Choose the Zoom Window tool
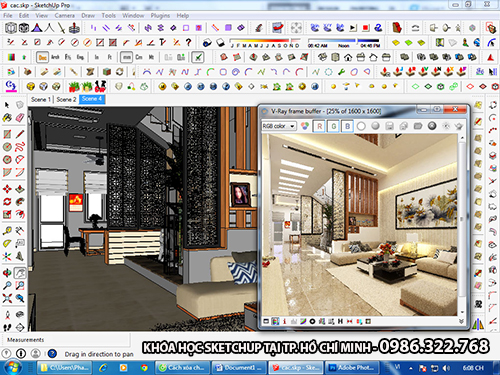 (20, 285)
